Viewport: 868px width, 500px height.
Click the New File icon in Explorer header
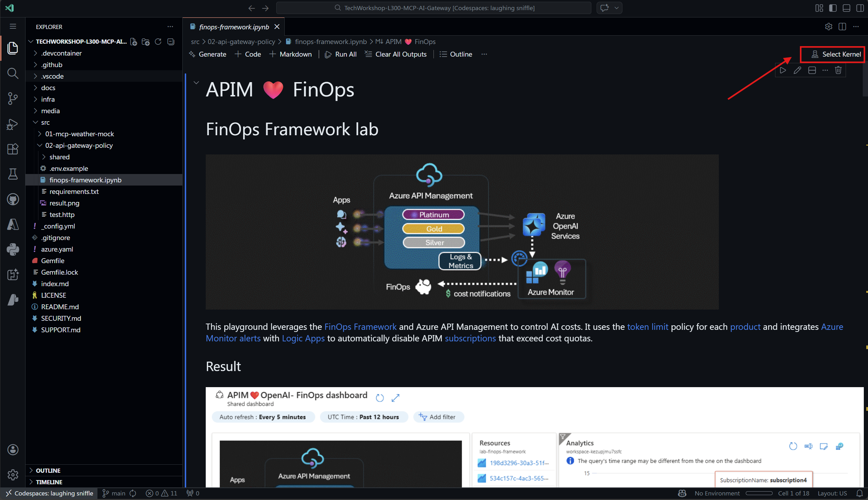tap(133, 42)
